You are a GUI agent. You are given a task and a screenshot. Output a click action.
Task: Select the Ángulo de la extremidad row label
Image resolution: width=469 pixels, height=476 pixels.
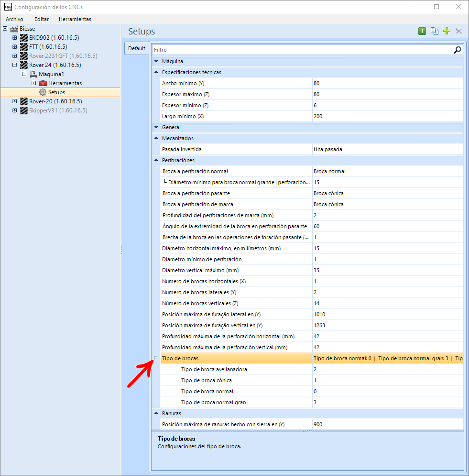pos(234,226)
